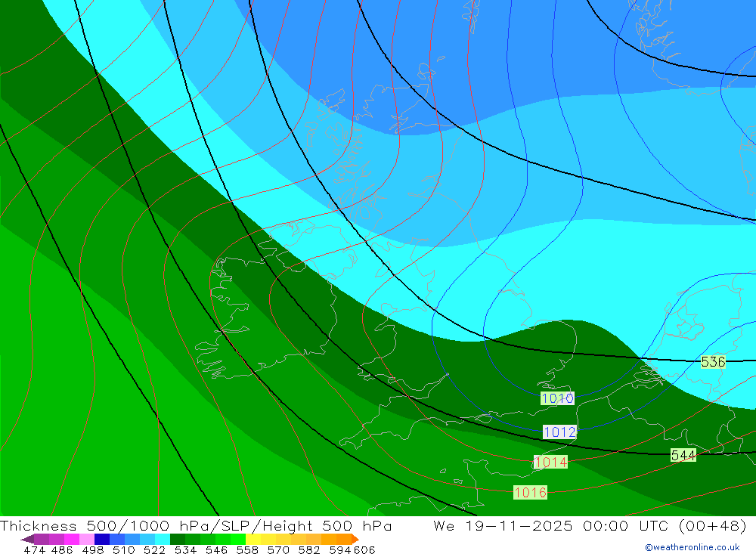Select the bright yellow legend swatch
Screen dimensions: 756x554
pyautogui.click(x=253, y=539)
